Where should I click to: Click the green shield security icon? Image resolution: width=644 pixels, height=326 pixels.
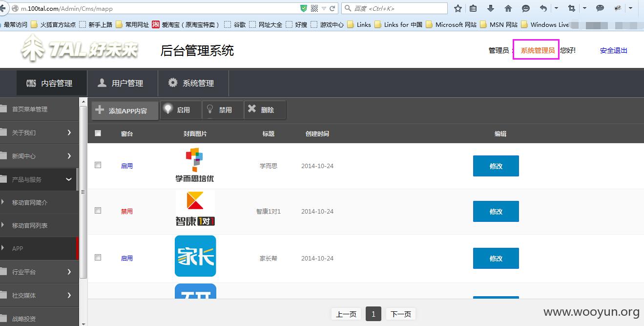[x=304, y=8]
